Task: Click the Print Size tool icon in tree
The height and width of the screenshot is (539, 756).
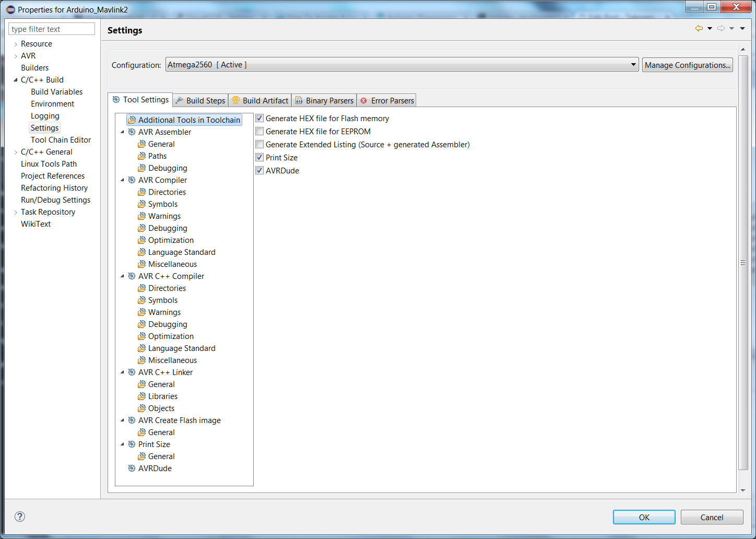Action: click(x=132, y=444)
